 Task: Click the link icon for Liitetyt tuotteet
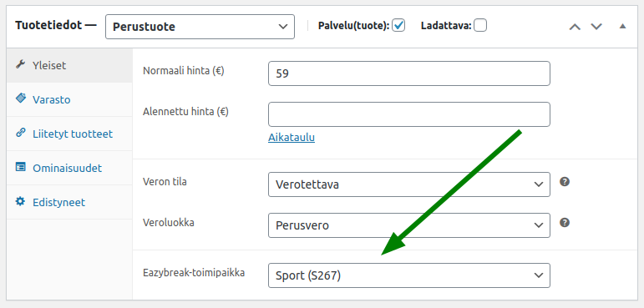point(20,133)
